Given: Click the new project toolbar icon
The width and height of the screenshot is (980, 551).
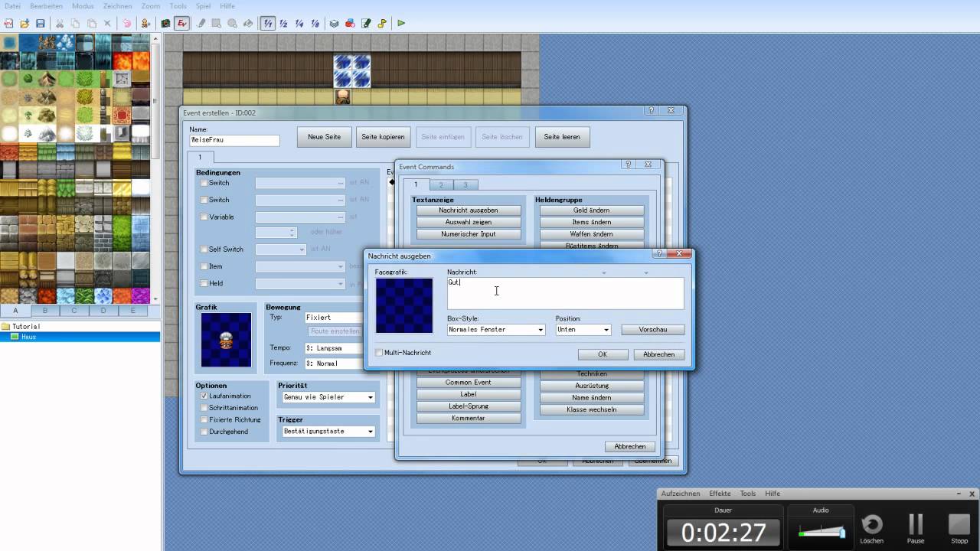Looking at the screenshot, I should tap(9, 23).
